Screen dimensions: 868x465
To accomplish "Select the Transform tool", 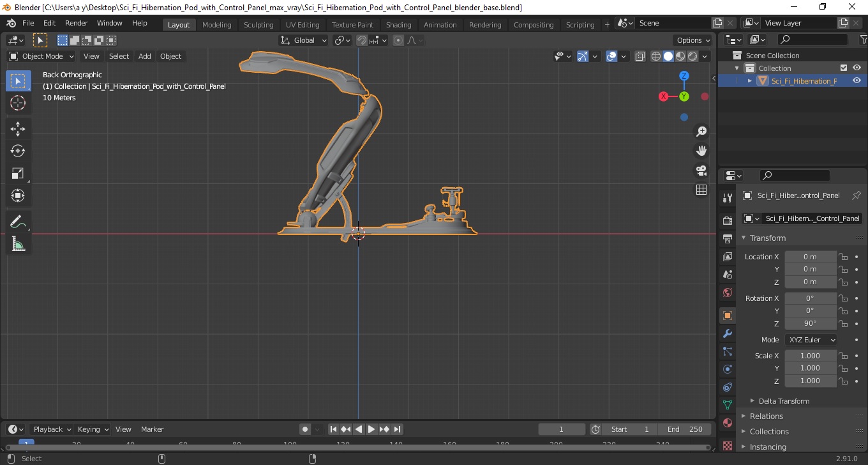I will pyautogui.click(x=18, y=195).
